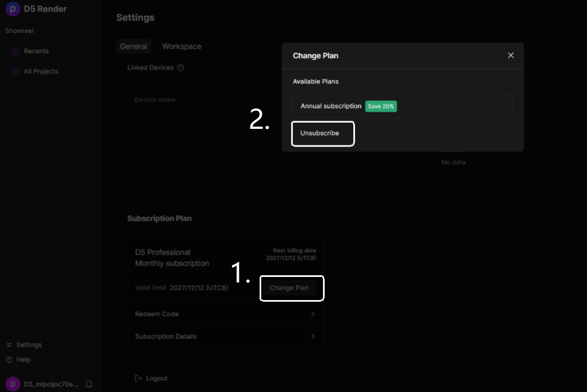Click the Help question mark icon
The height and width of the screenshot is (392, 587).
click(9, 360)
